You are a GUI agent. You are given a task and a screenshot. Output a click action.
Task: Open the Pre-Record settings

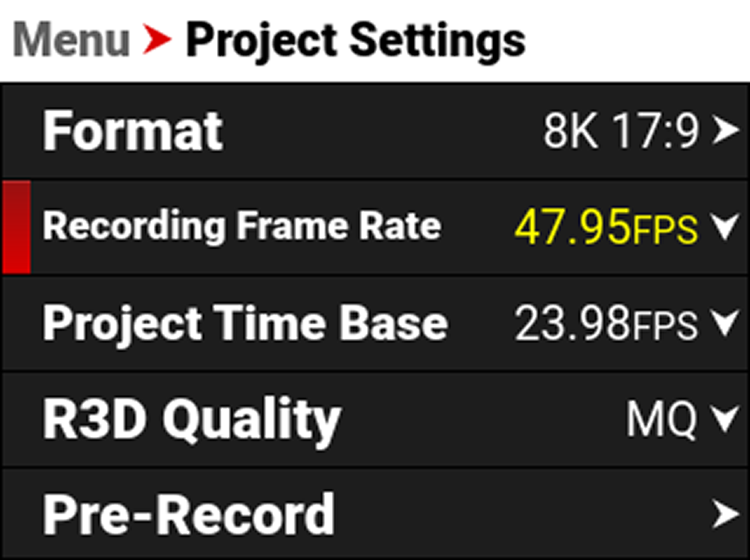[x=187, y=514]
